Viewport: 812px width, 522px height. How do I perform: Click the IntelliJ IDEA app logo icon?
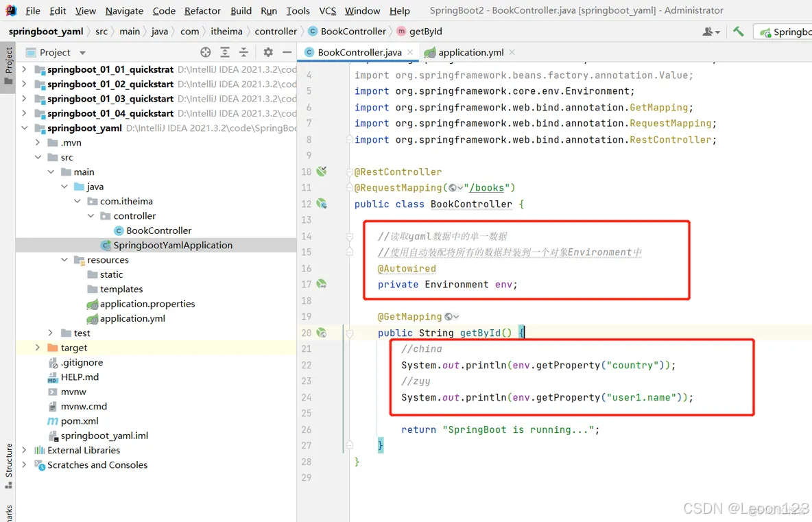click(10, 10)
